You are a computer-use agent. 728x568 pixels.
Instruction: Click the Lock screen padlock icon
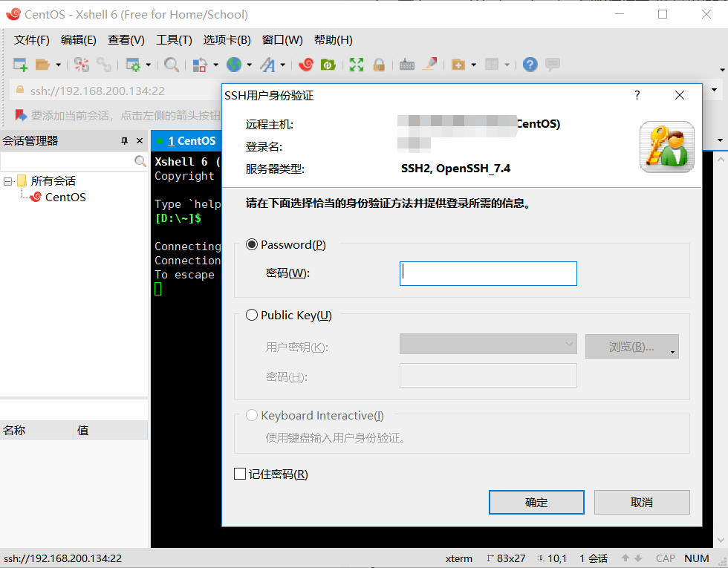[x=379, y=65]
